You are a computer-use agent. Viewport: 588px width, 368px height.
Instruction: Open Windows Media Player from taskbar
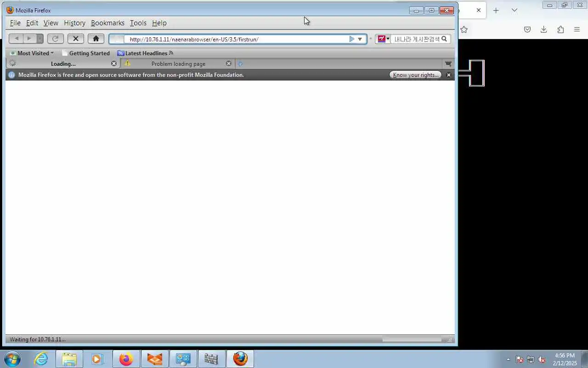click(97, 359)
